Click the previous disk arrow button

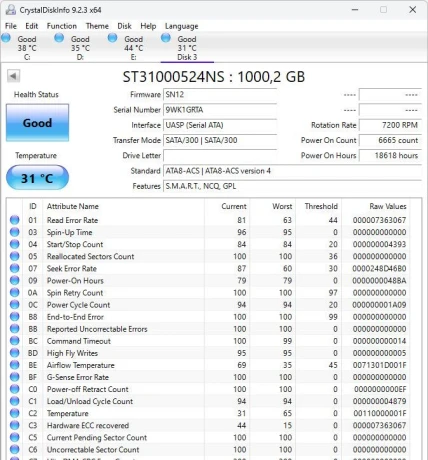pyautogui.click(x=13, y=76)
